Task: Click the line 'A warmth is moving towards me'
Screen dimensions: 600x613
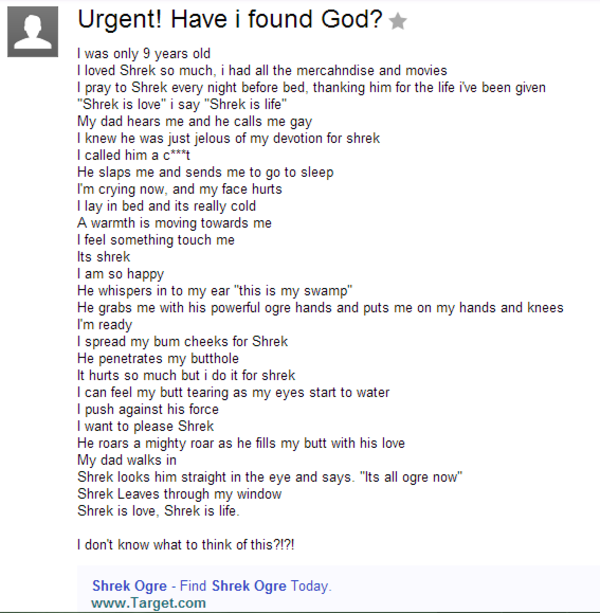Action: [x=174, y=223]
